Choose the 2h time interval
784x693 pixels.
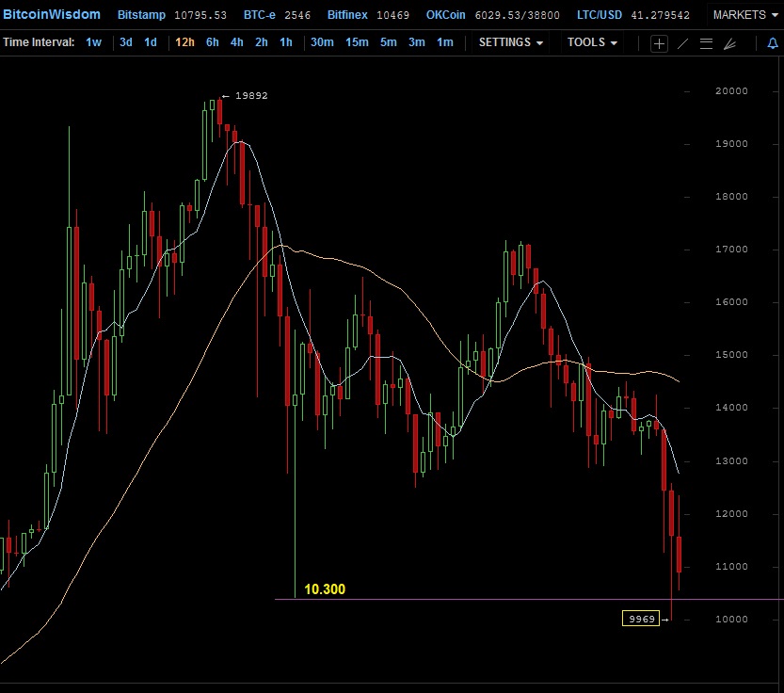point(262,42)
